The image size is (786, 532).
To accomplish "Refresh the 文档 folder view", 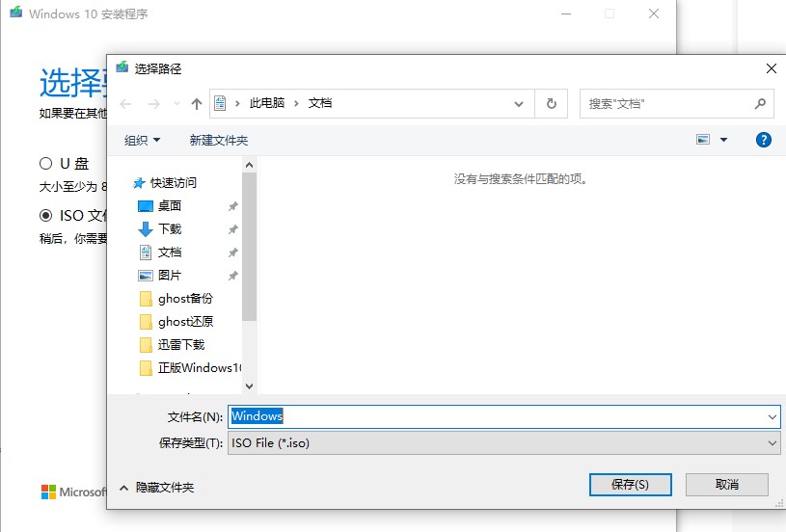I will coord(552,104).
